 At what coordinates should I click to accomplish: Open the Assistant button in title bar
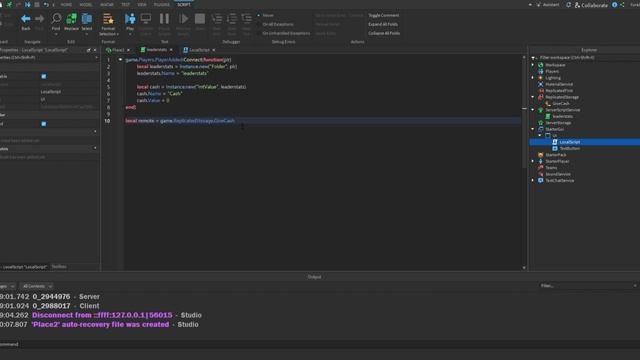(x=548, y=5)
